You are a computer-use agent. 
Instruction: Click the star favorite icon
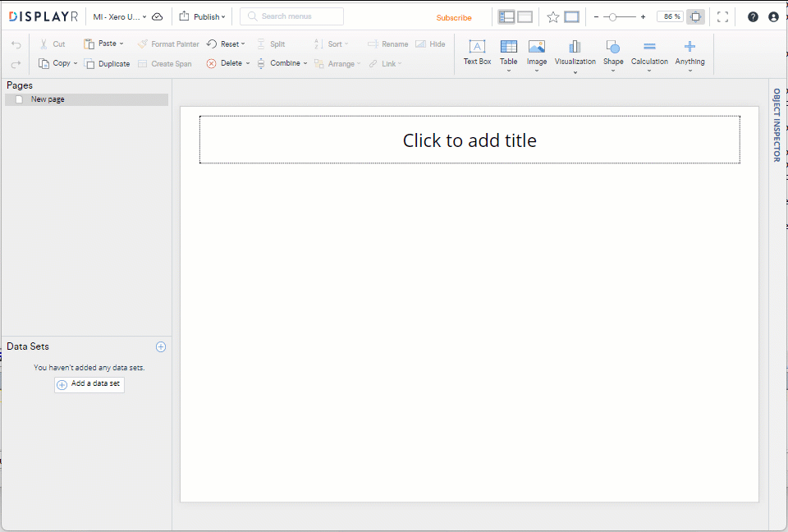point(552,17)
